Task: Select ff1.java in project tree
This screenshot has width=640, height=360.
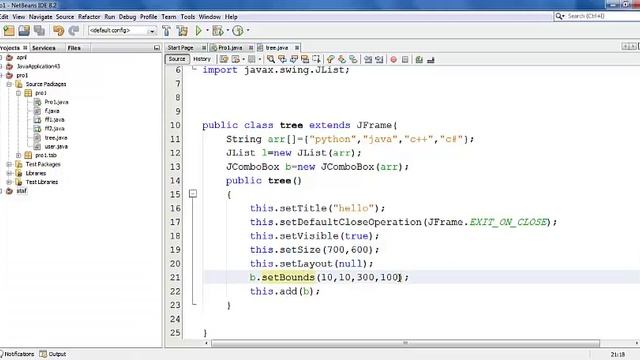Action: 54,120
